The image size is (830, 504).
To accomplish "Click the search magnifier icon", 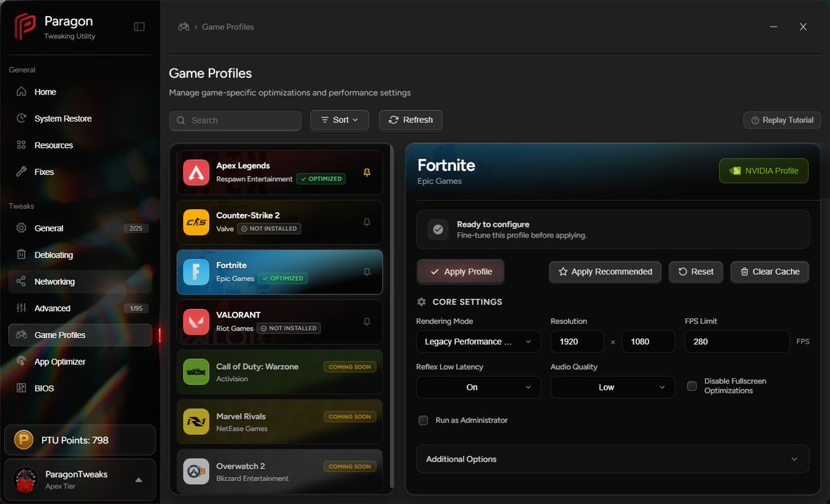I will 181,120.
